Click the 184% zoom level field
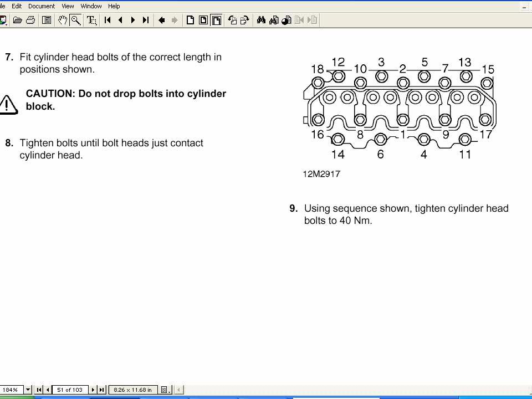This screenshot has height=399, width=532. 11,390
